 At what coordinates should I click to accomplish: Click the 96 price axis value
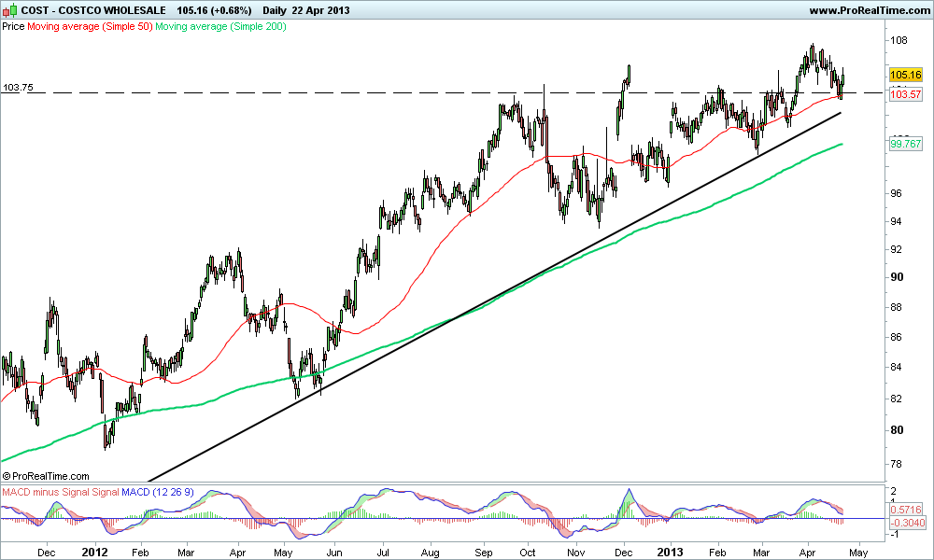click(897, 193)
